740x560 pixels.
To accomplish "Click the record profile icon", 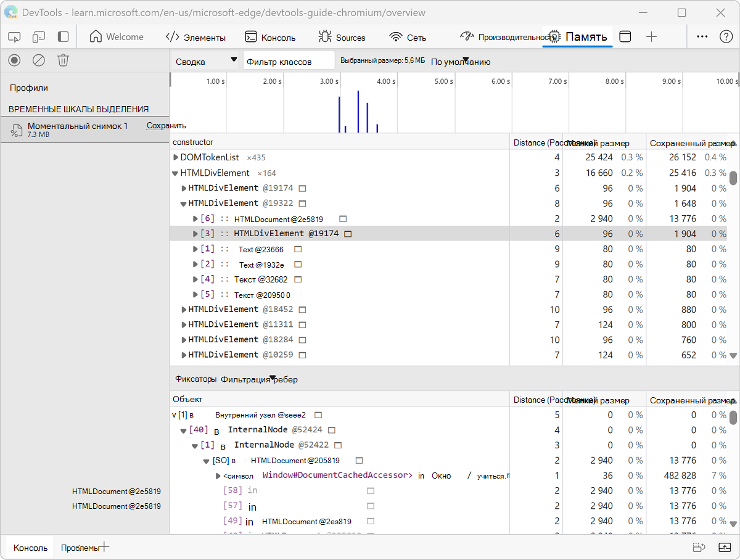I will coord(14,60).
